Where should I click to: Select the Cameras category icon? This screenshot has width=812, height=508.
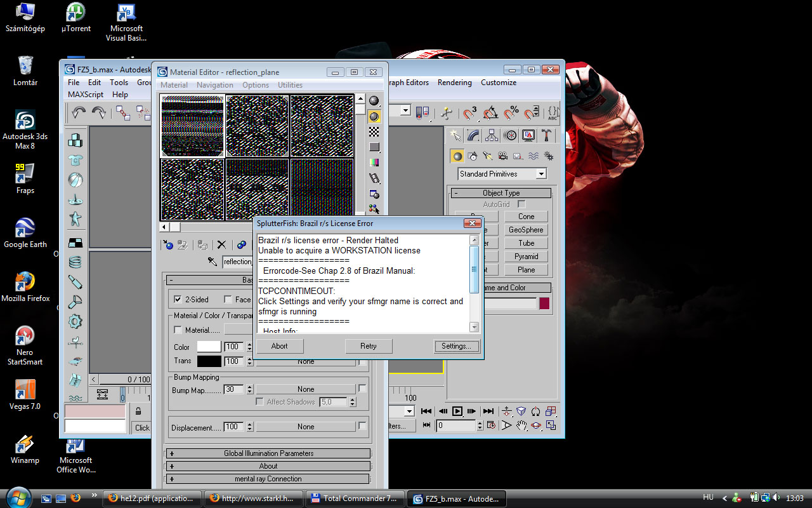503,156
